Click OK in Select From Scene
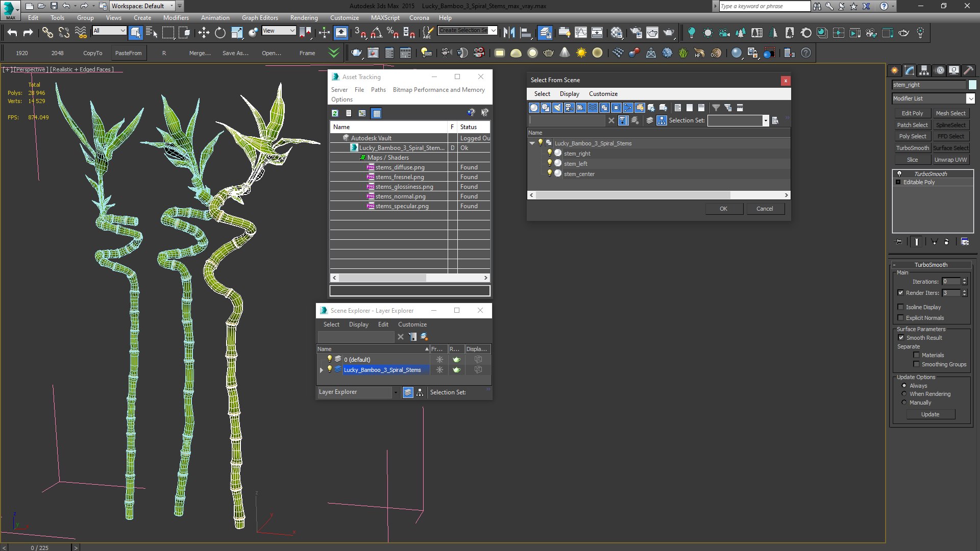Image resolution: width=980 pixels, height=551 pixels. tap(724, 209)
